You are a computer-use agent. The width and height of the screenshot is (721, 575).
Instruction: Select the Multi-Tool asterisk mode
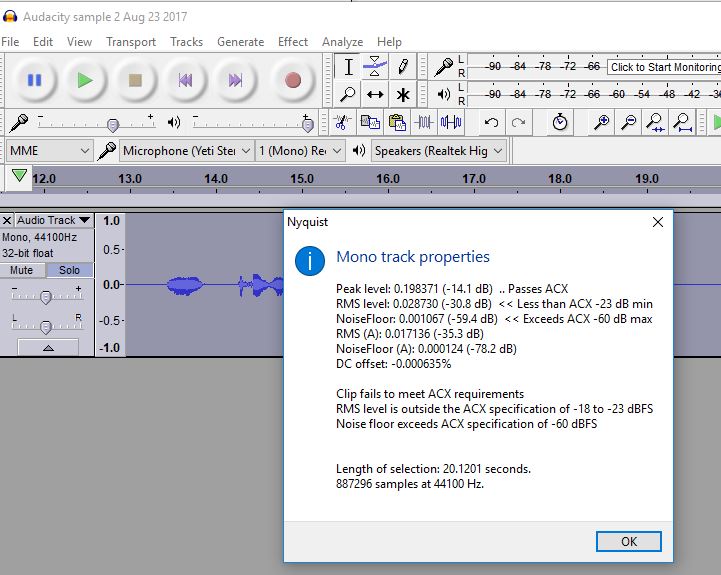click(x=403, y=95)
